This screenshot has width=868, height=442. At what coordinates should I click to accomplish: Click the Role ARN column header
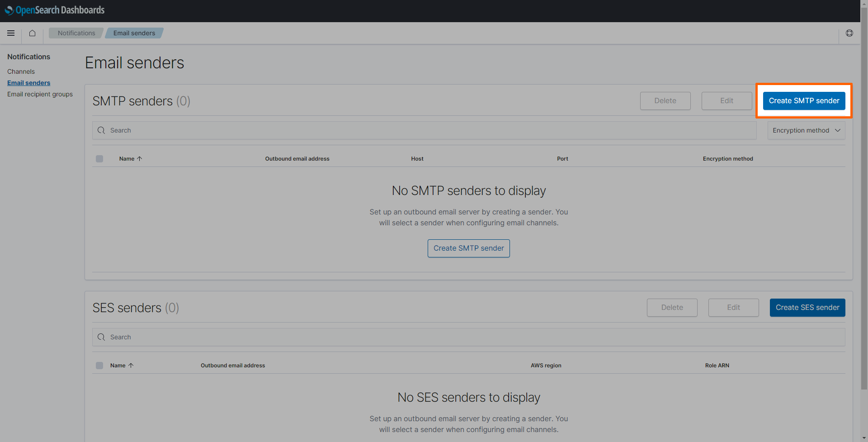click(717, 366)
